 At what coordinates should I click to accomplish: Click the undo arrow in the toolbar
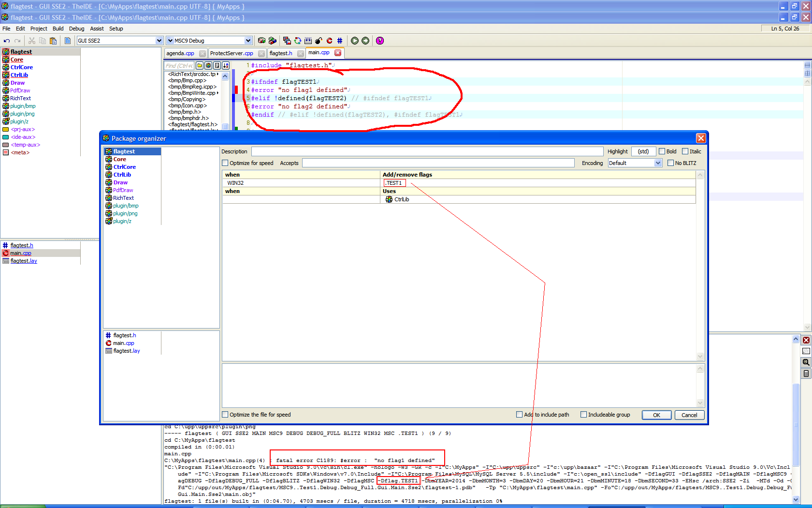[7, 41]
